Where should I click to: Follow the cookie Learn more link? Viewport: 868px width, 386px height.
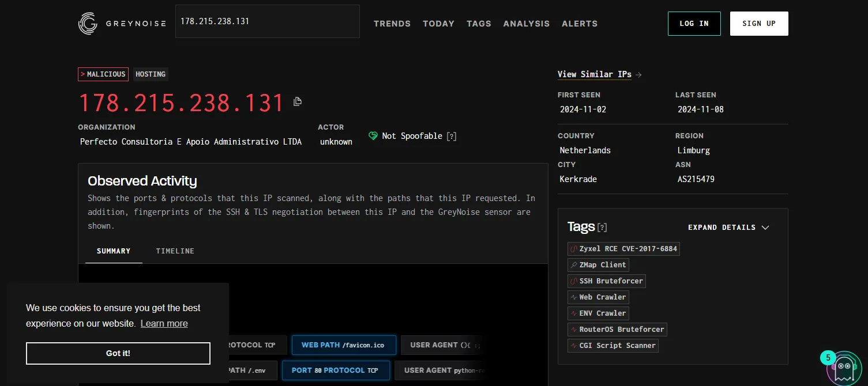coord(164,324)
